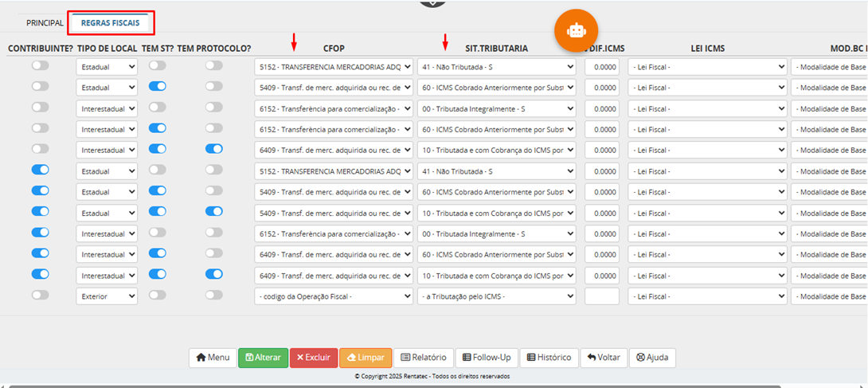868x388 pixels.
Task: Open the Histórico history button
Action: [548, 358]
